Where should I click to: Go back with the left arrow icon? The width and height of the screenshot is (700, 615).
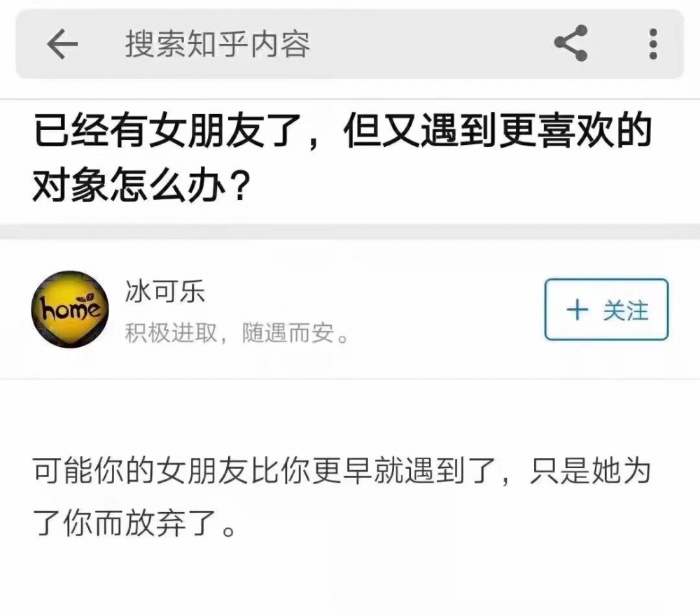62,44
